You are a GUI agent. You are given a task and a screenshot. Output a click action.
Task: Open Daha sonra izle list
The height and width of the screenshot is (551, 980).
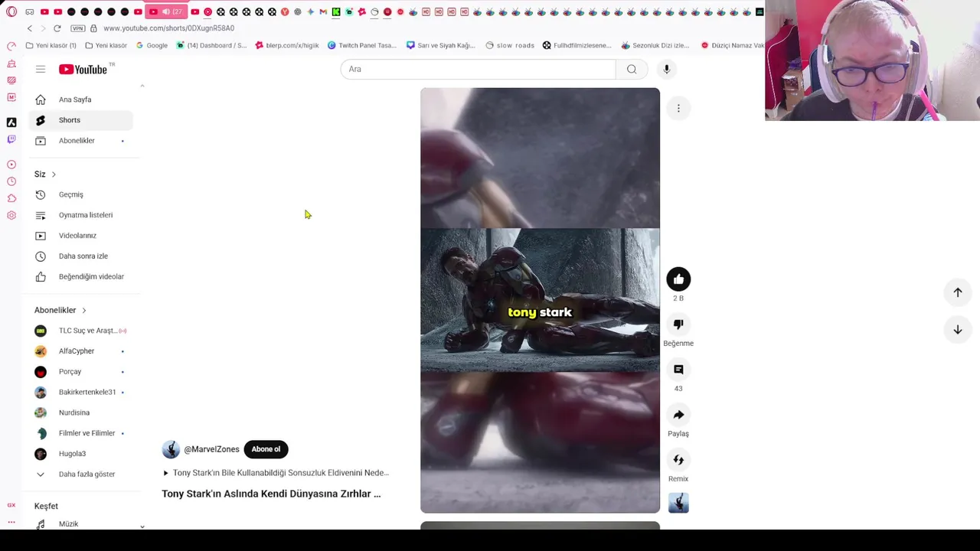tap(80, 256)
